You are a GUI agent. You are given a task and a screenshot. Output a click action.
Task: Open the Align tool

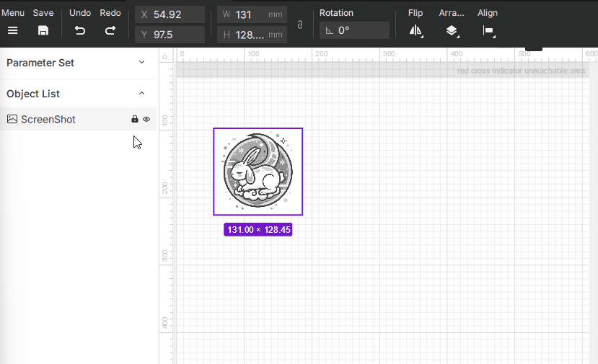[488, 30]
